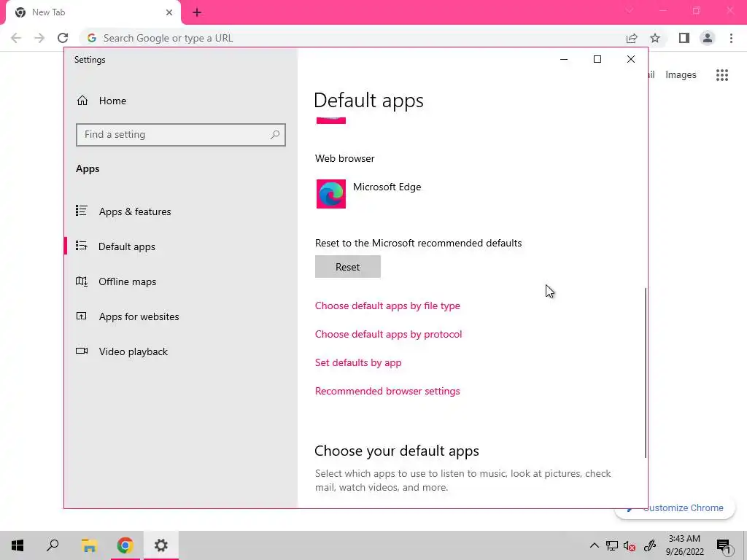Open Google Images link in Chrome
Viewport: 747px width, 560px height.
point(681,75)
